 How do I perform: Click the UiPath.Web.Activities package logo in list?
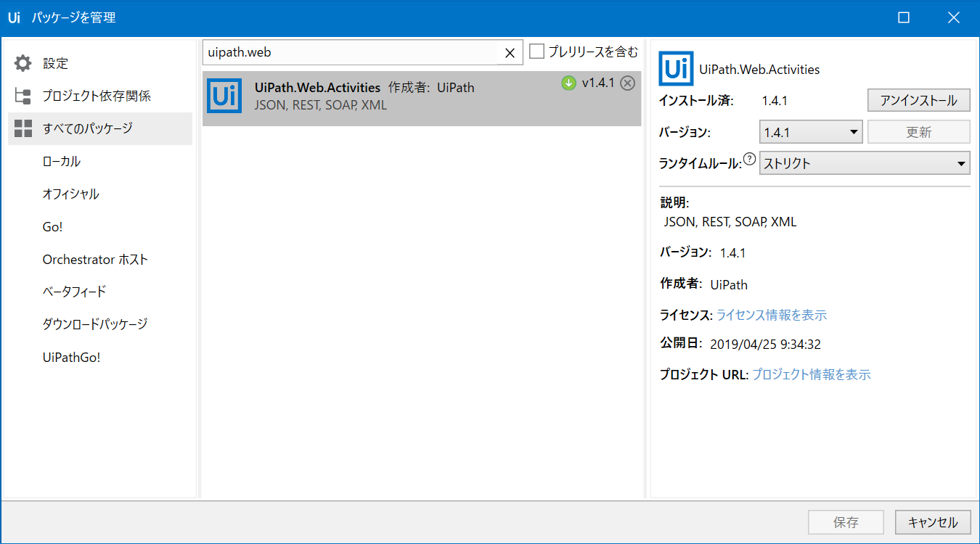(x=224, y=96)
